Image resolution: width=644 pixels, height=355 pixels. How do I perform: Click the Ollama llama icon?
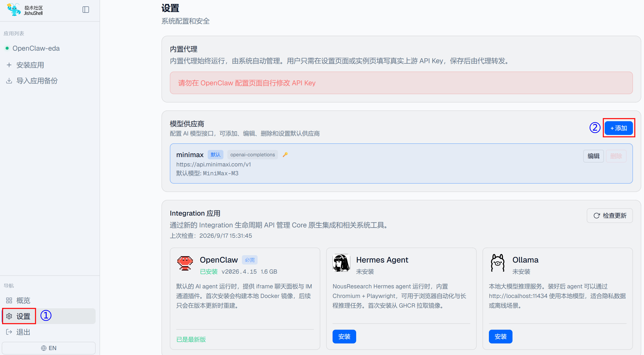(498, 263)
